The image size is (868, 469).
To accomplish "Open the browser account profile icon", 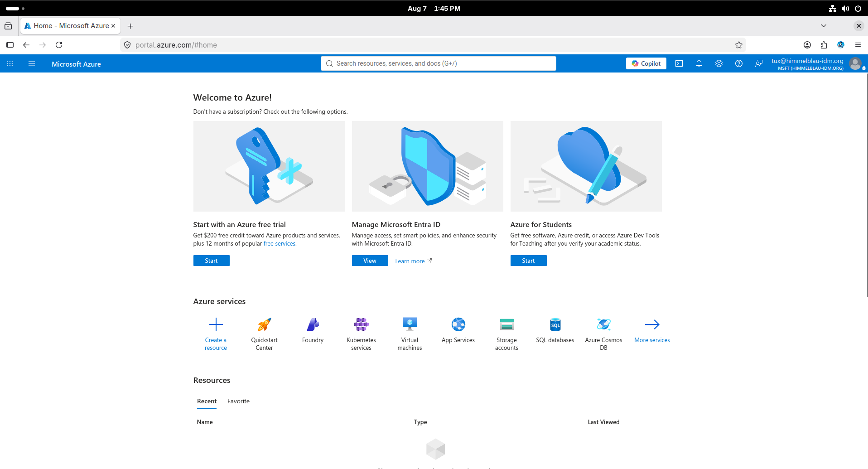I will pyautogui.click(x=807, y=45).
